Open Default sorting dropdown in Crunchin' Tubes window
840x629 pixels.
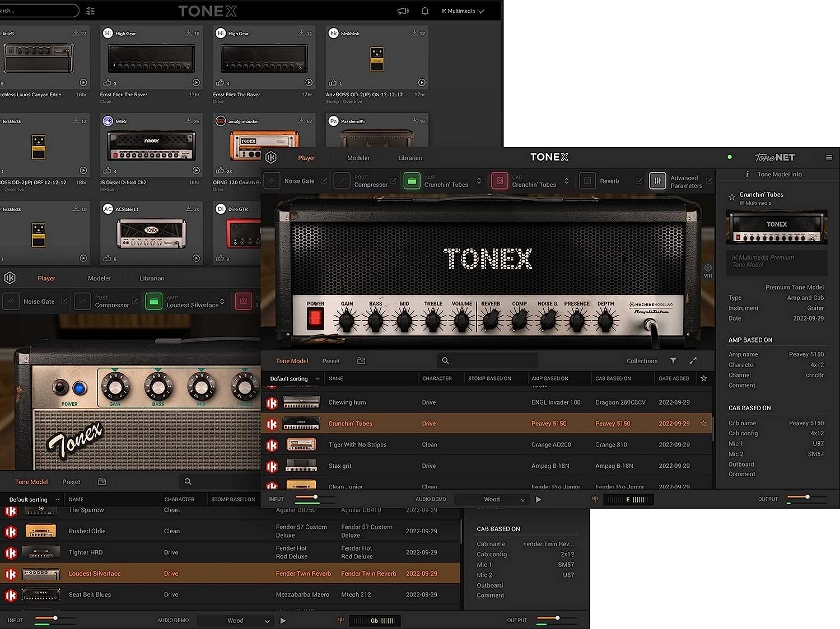click(x=295, y=379)
